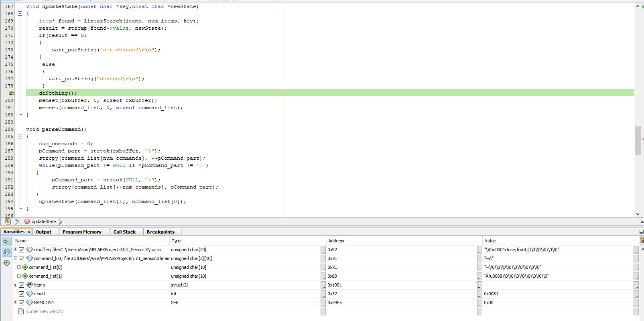
Task: Click the ellipsis button after value 0x00
Action: 636,303
